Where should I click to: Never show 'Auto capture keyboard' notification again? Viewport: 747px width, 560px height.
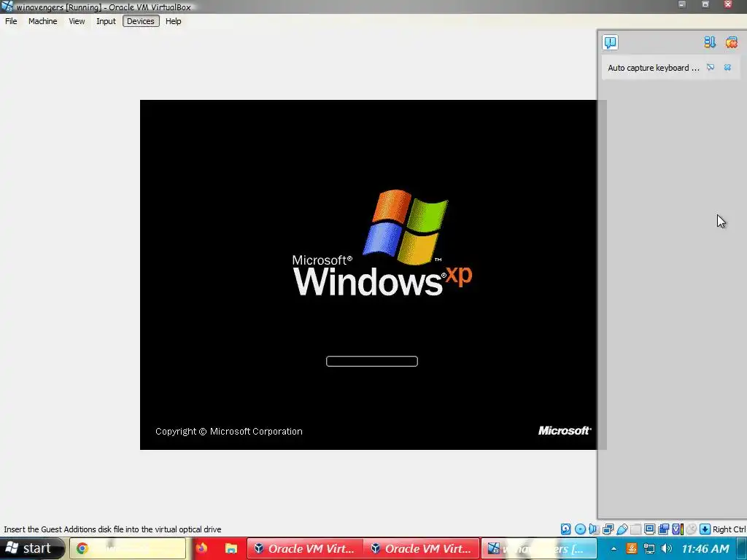(x=711, y=67)
